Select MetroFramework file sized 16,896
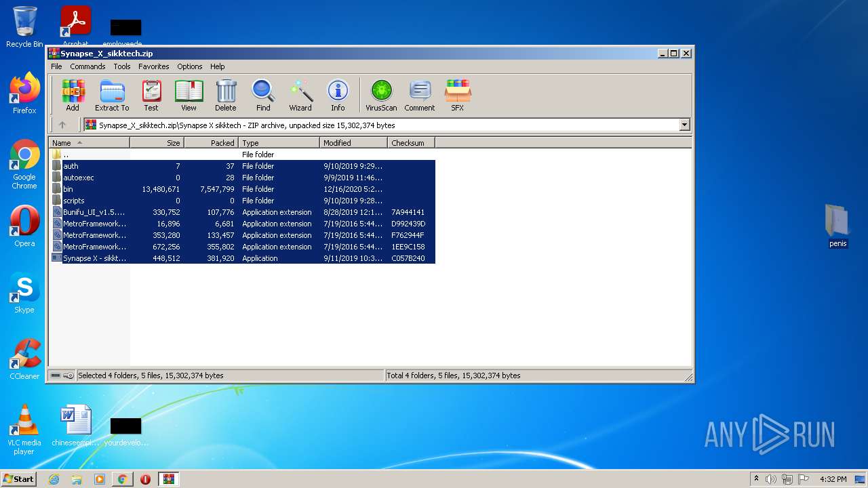868x488 pixels. 242,224
